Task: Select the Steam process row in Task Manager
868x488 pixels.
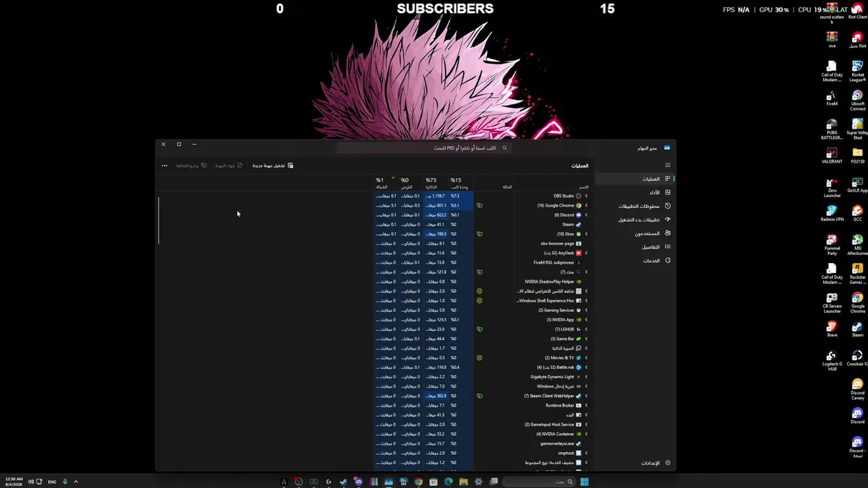Action: (482, 224)
